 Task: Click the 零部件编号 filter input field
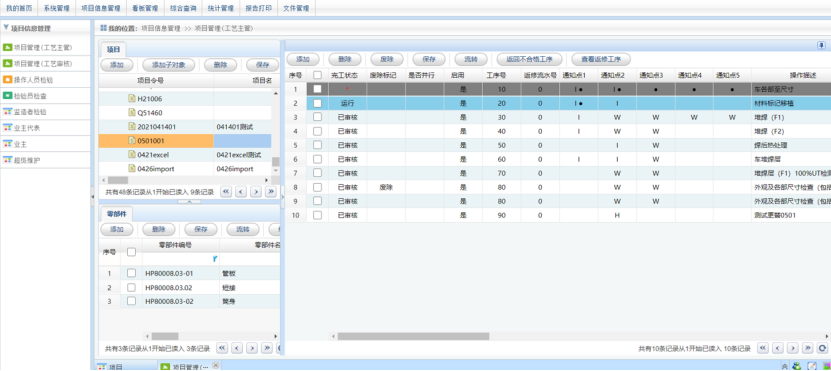click(176, 259)
